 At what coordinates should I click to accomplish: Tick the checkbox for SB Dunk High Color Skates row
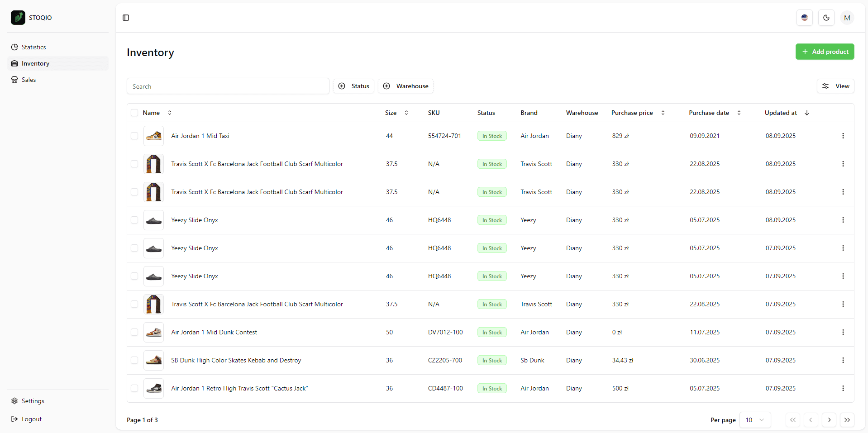point(134,360)
